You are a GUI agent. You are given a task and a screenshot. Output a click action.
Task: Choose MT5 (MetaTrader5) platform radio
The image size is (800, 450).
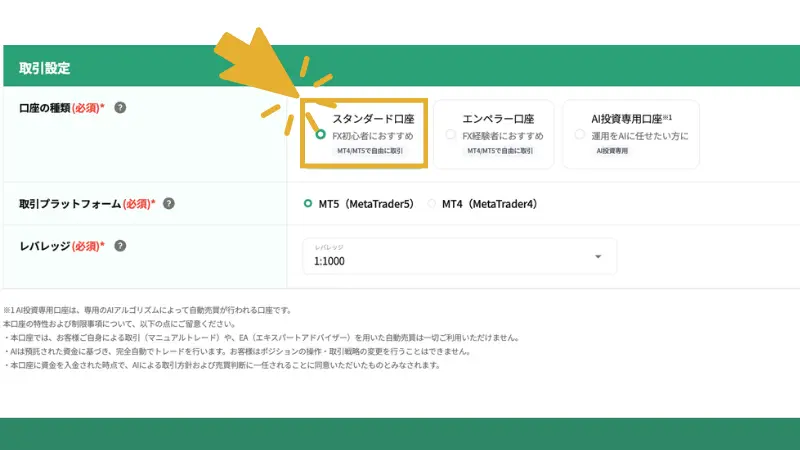pyautogui.click(x=308, y=204)
